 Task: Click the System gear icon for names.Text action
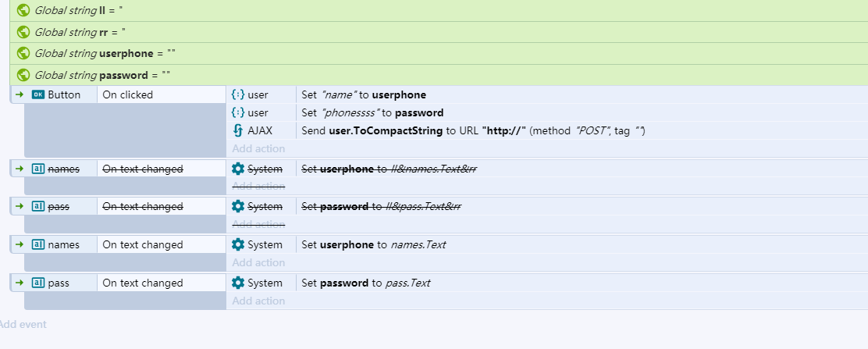coord(238,244)
